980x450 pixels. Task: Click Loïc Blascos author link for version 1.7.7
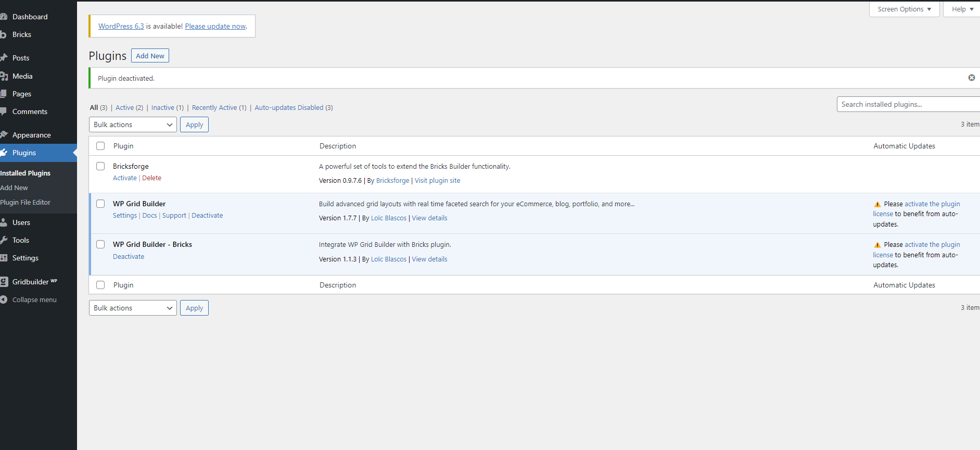tap(389, 218)
